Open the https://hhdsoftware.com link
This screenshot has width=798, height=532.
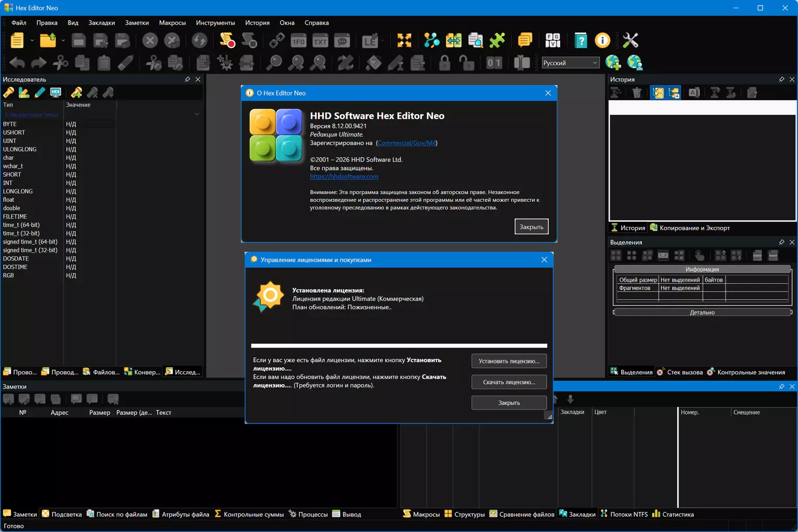point(344,176)
